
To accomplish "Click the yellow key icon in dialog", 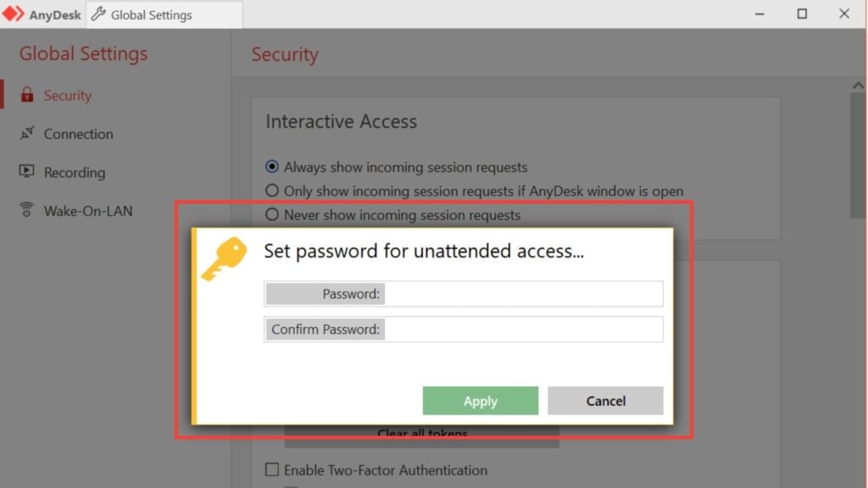I will coord(224,258).
